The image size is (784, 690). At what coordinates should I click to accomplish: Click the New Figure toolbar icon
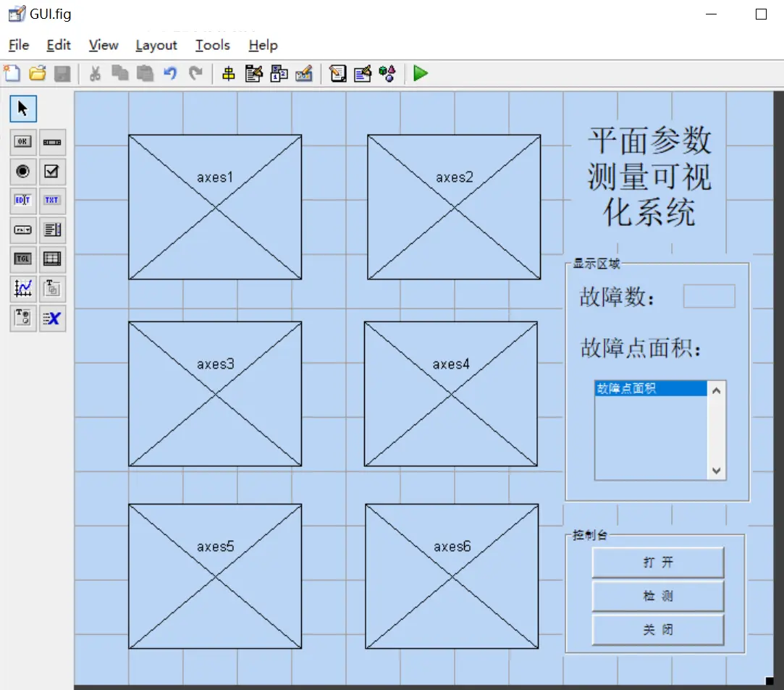[12, 74]
